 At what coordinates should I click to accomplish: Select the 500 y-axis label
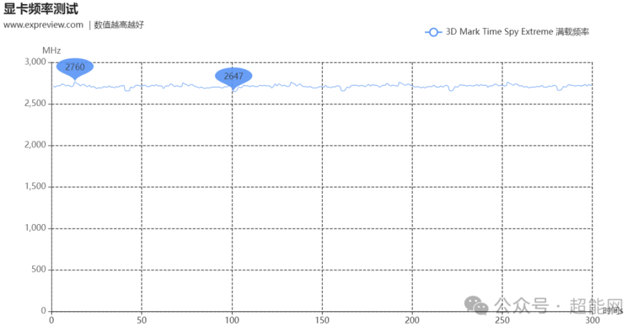point(39,269)
